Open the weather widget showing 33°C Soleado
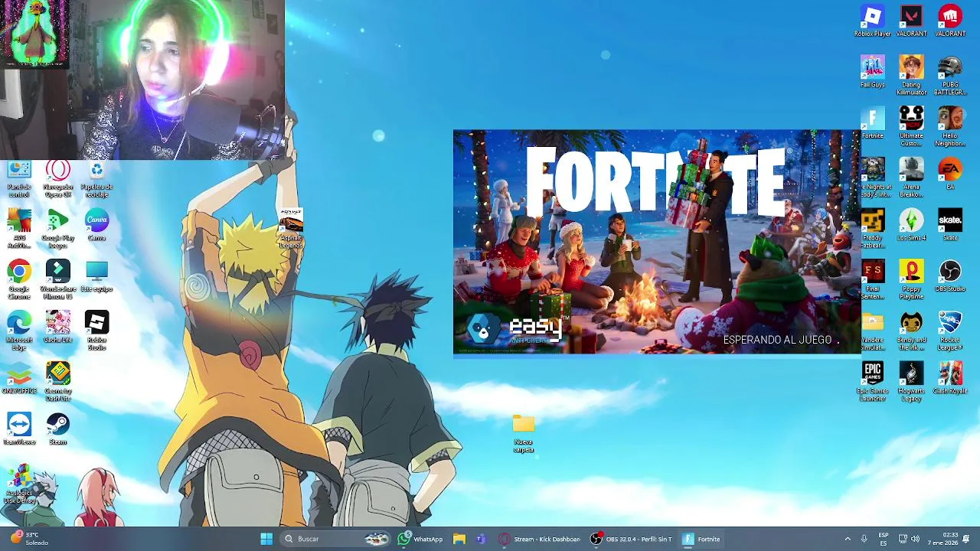The width and height of the screenshot is (980, 551). pos(29,539)
